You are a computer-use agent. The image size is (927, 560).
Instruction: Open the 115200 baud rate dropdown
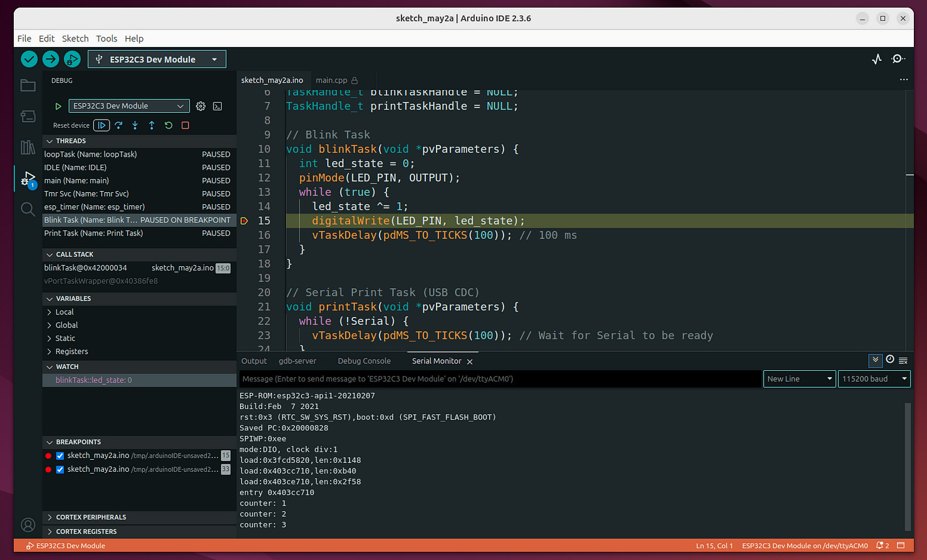[874, 379]
